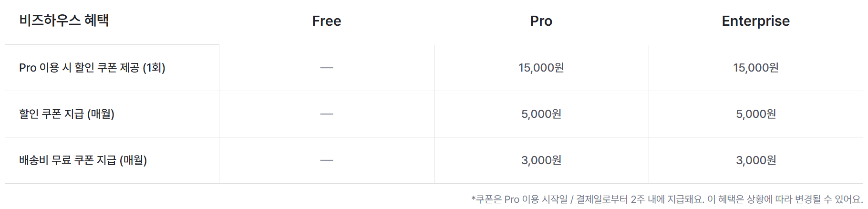Click the 5,000원 value under Pro
Screen dimensions: 868x209
[541, 114]
